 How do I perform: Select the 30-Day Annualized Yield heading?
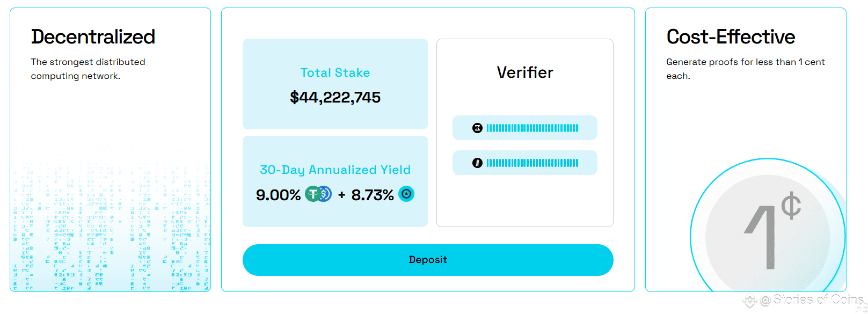tap(335, 170)
